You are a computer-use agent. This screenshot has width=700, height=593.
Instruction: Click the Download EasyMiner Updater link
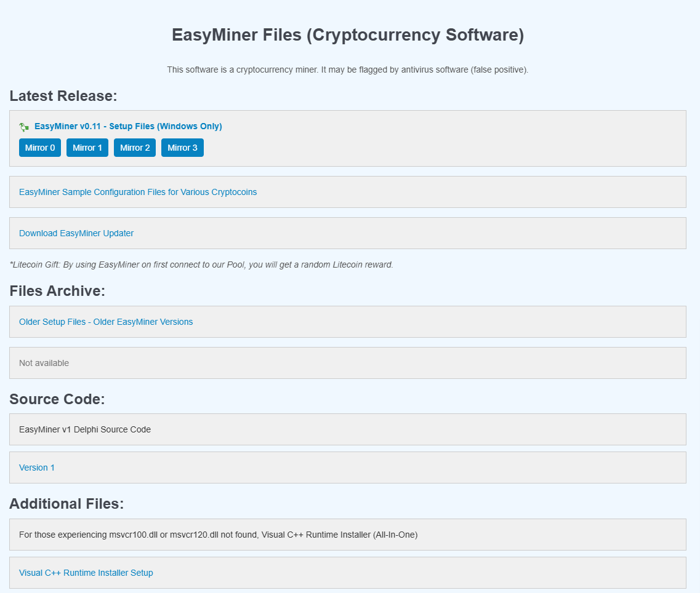[x=76, y=233]
